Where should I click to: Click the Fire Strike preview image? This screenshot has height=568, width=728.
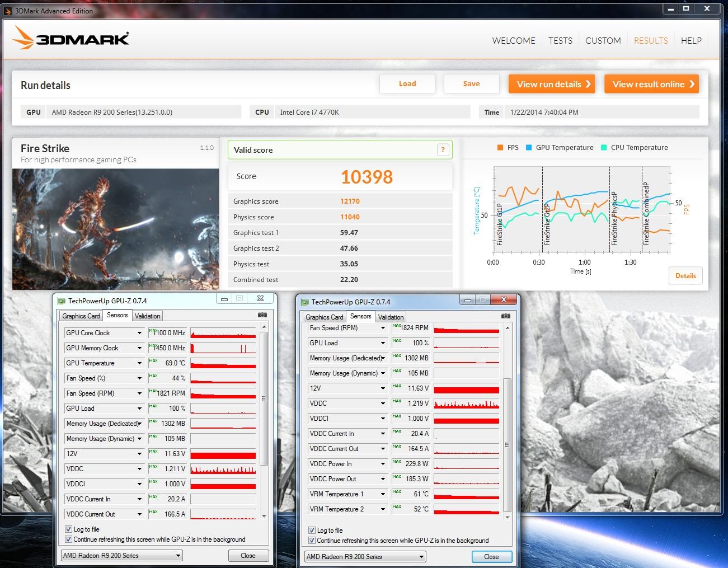tap(115, 229)
